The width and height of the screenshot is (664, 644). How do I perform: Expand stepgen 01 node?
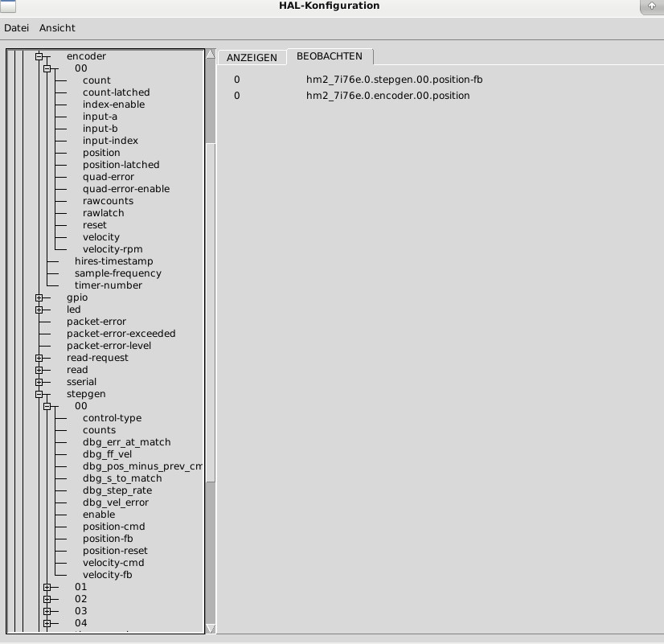(47, 587)
